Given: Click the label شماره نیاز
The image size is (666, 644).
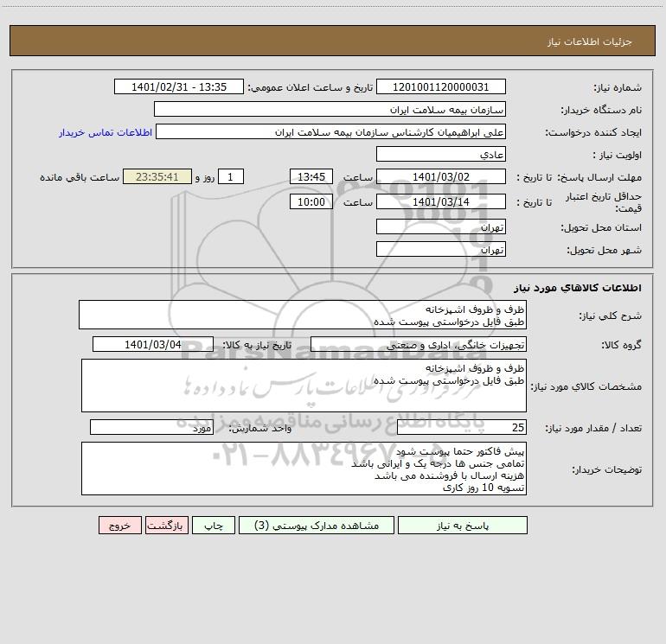Looking at the screenshot, I should (618, 88).
